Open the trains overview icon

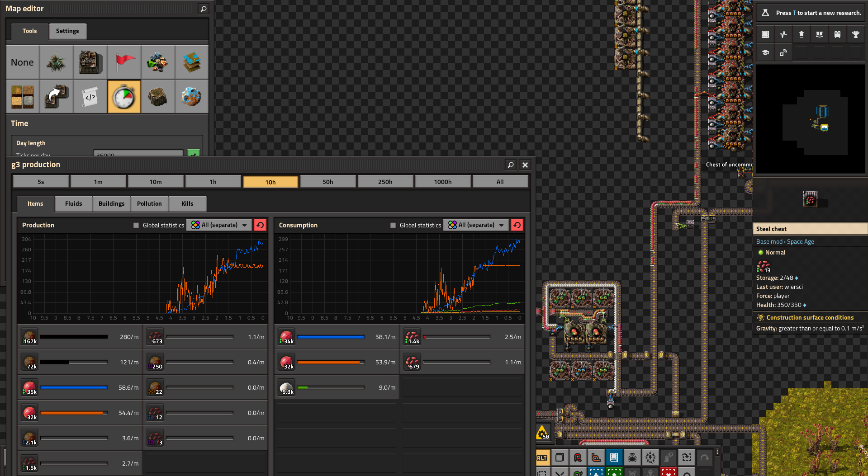click(838, 34)
